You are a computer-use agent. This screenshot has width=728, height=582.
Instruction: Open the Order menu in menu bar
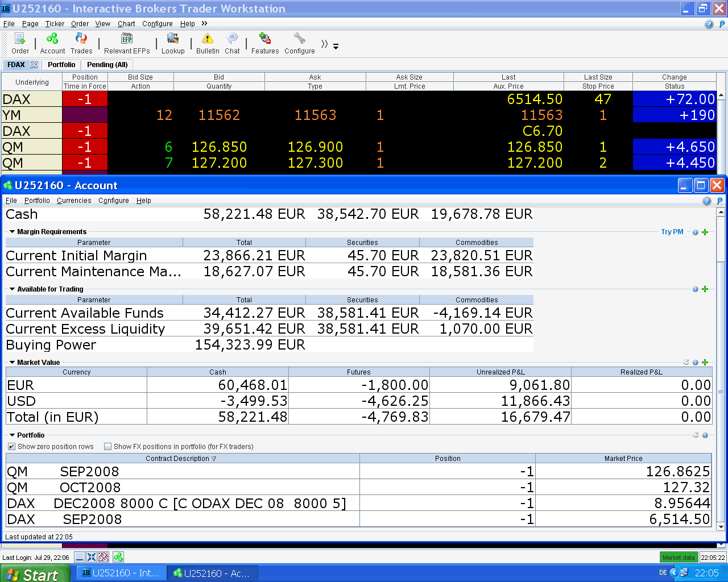coord(80,24)
